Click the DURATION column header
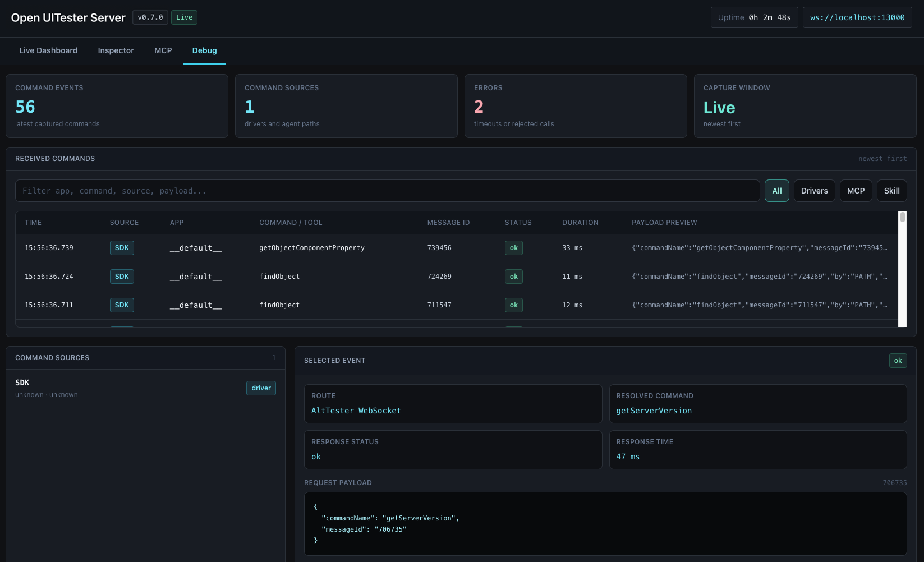 coord(580,223)
